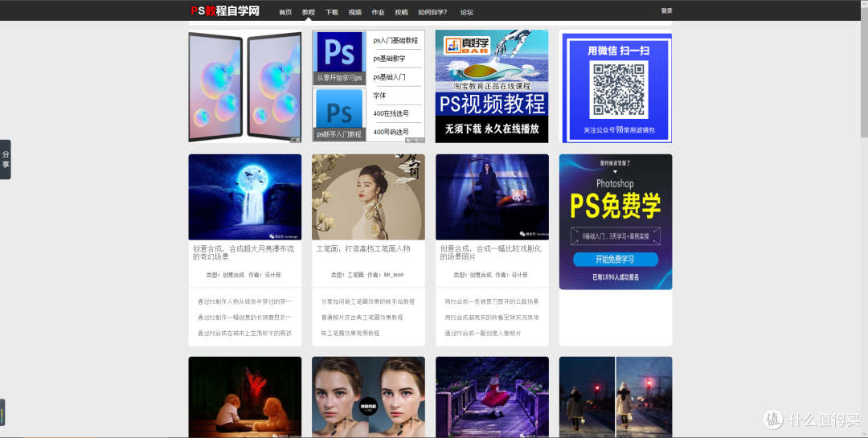Screen dimensions: 868x438
Task: Click author Mr_leon
Action: (x=394, y=275)
